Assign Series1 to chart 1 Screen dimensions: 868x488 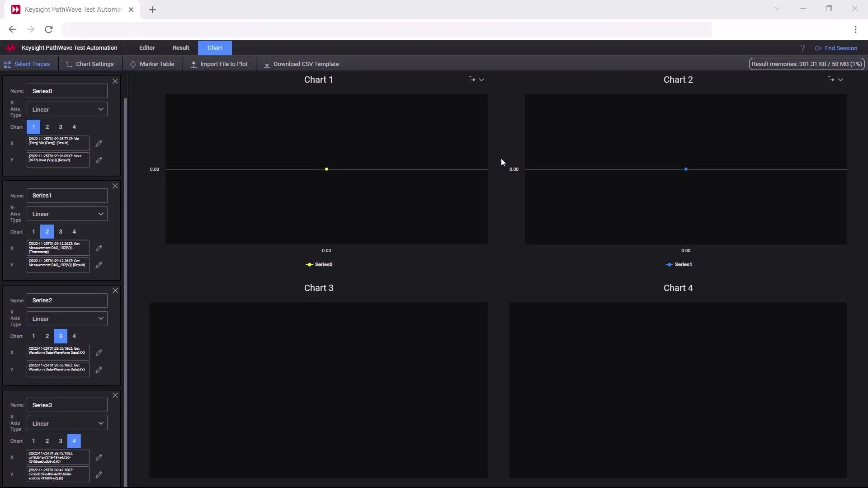tap(33, 232)
